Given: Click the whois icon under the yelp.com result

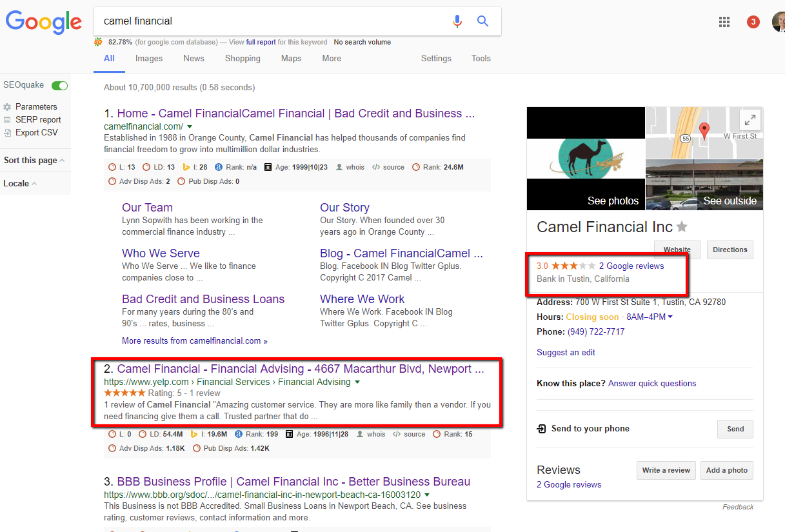Looking at the screenshot, I should tap(361, 434).
